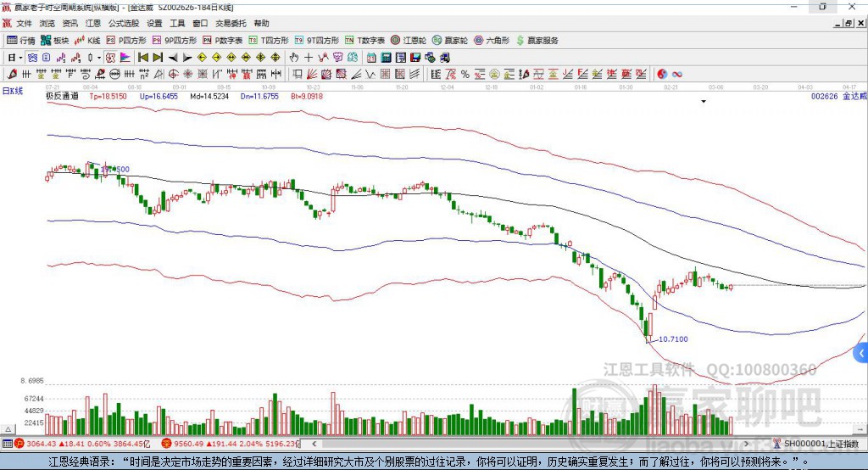This screenshot has height=470, width=868.
Task: Click the horizontal scrollbar left arrow
Action: click(x=314, y=444)
